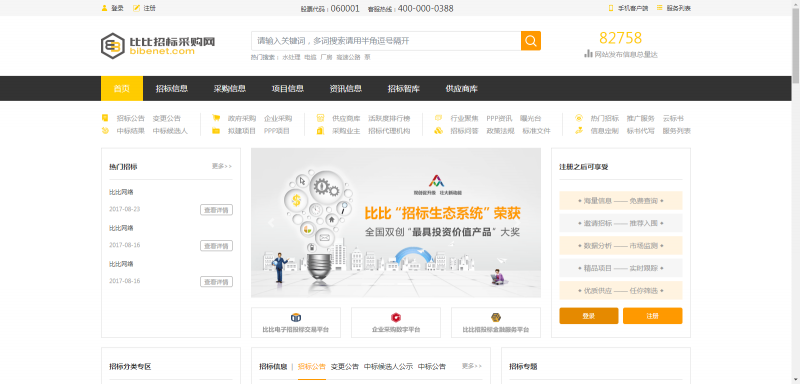Image resolution: width=800 pixels, height=384 pixels.
Task: Click the 海量信息 —— 免费查询 item
Action: (x=621, y=200)
